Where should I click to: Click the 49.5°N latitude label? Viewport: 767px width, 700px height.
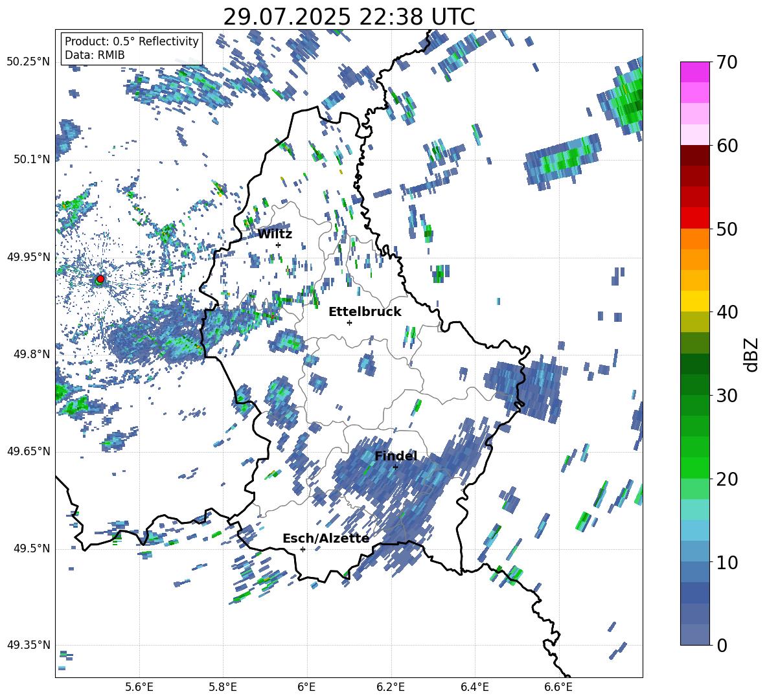32,548
